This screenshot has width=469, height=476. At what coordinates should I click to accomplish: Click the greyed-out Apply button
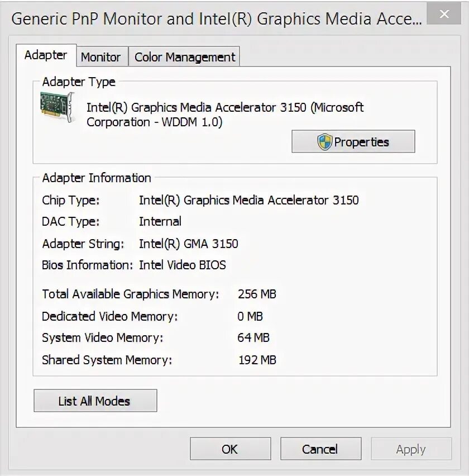coord(411,449)
